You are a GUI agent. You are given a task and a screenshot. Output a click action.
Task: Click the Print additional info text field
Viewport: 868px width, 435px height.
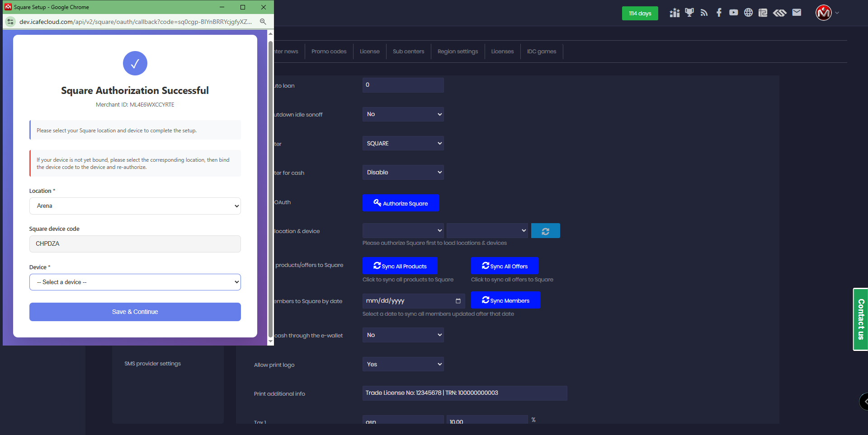click(x=464, y=393)
